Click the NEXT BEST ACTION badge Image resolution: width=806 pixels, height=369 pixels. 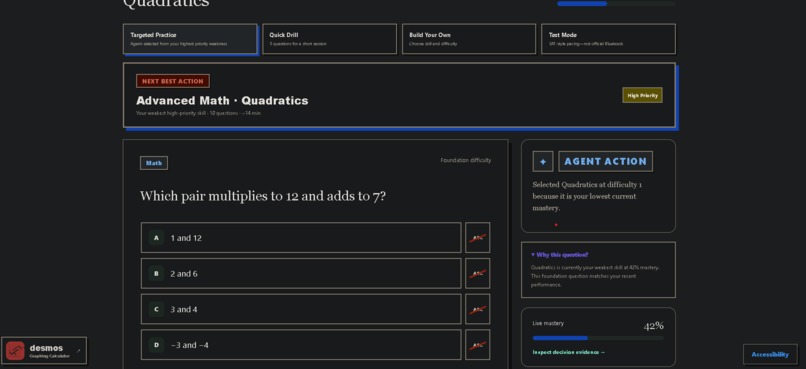tap(173, 81)
